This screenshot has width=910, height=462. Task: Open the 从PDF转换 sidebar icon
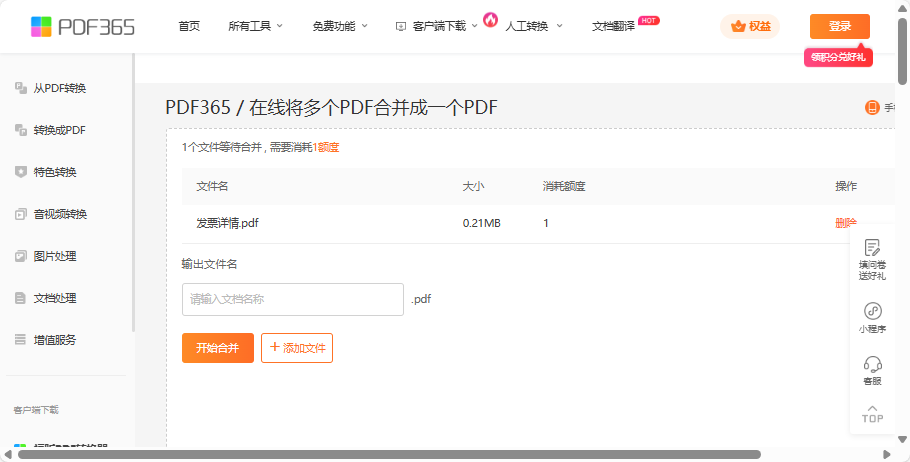tap(21, 88)
